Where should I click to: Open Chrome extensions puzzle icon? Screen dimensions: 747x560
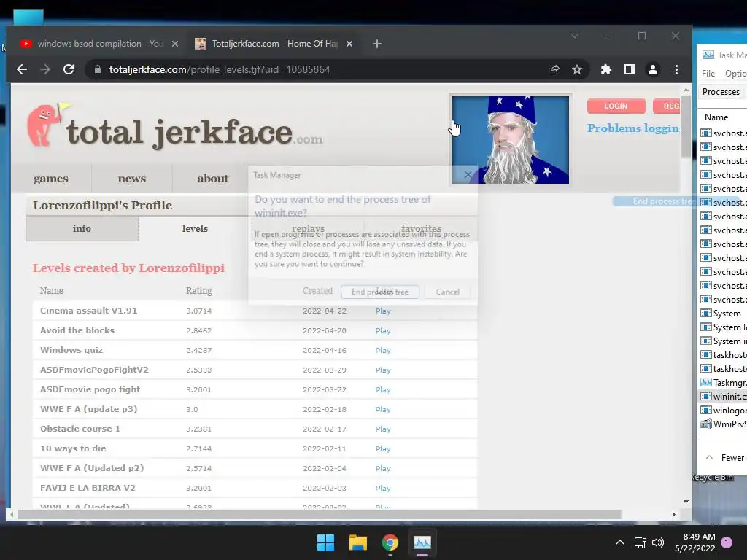(606, 69)
